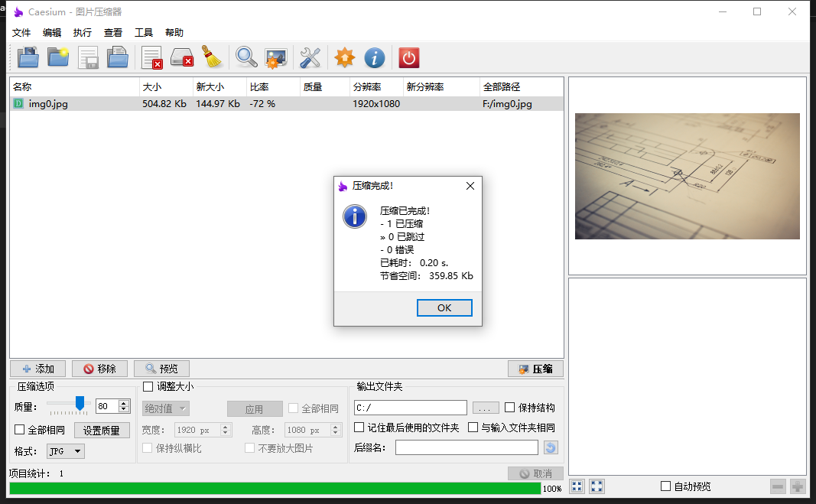Click the 名称 column header
This screenshot has width=816, height=504.
click(x=74, y=87)
